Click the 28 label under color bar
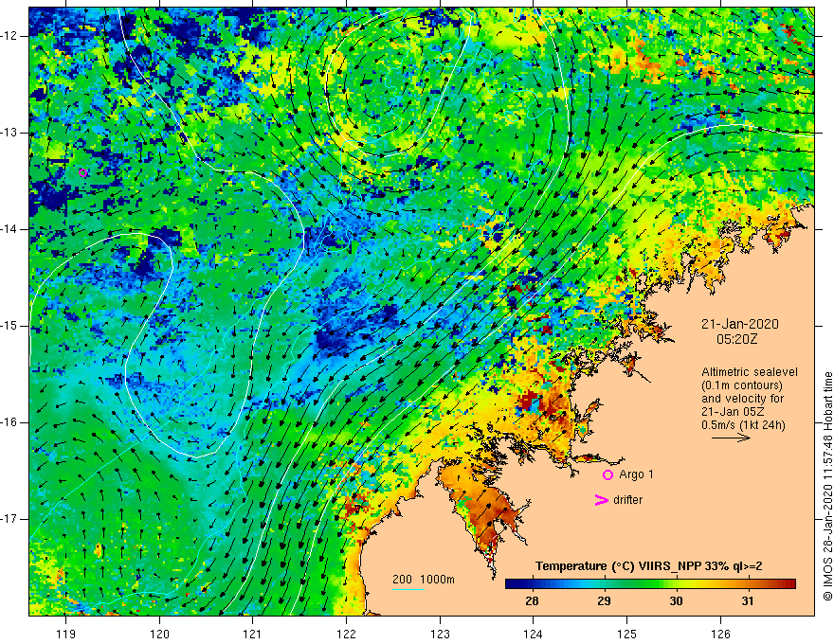This screenshot has height=644, width=834. pyautogui.click(x=532, y=601)
